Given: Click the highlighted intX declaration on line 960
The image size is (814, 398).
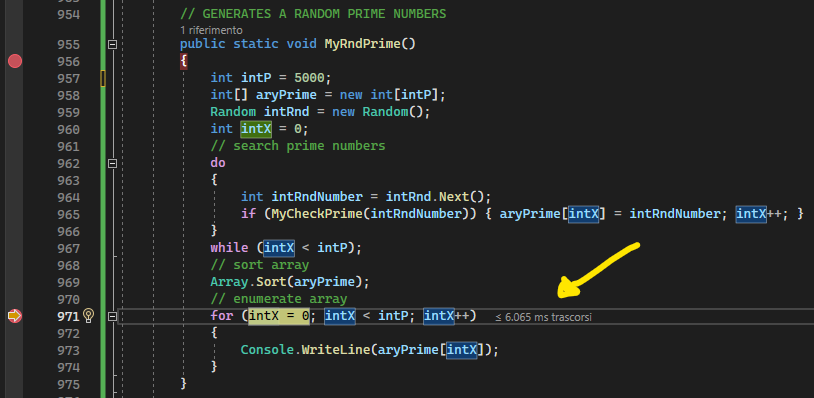Looking at the screenshot, I should click(256, 129).
